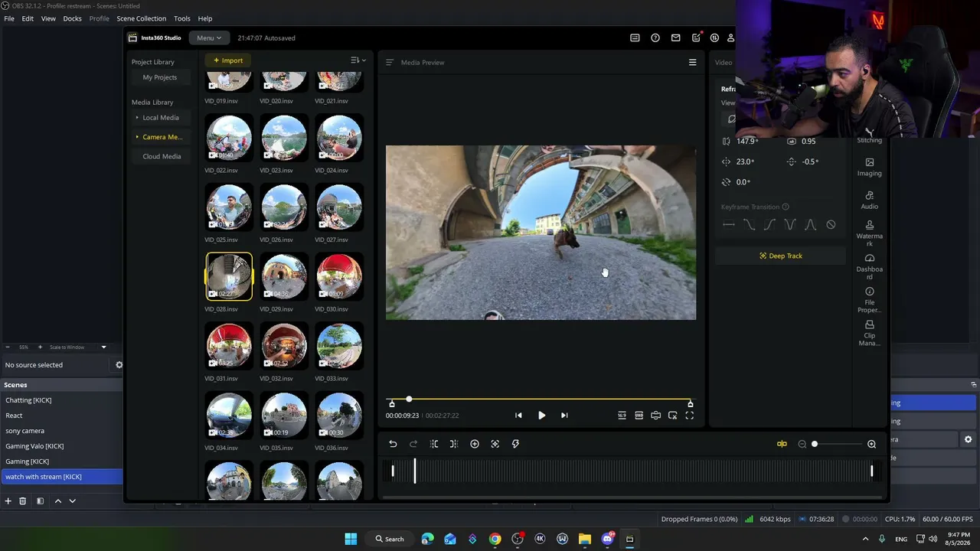The height and width of the screenshot is (551, 980).
Task: Add a keyframe with the plus circle icon
Action: pyautogui.click(x=475, y=444)
